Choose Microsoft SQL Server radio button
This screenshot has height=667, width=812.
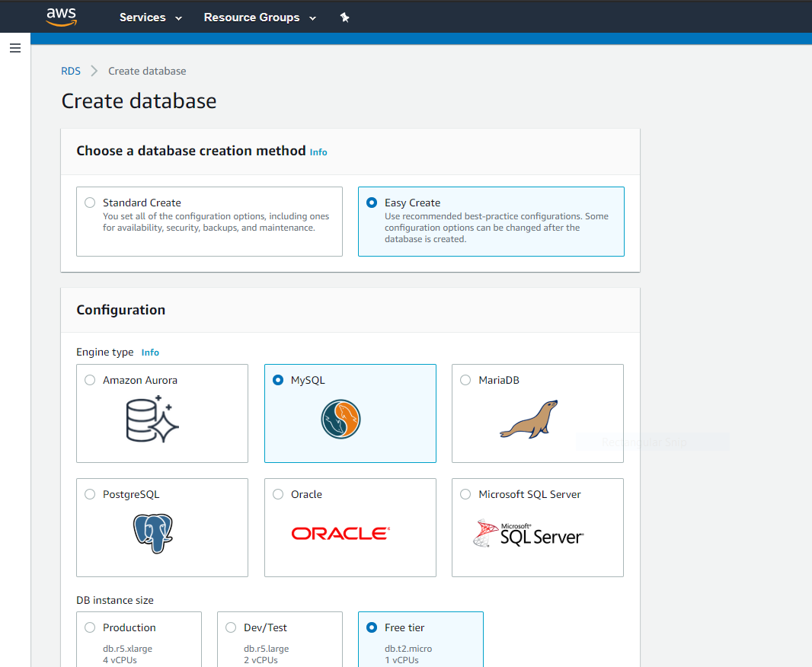(465, 494)
